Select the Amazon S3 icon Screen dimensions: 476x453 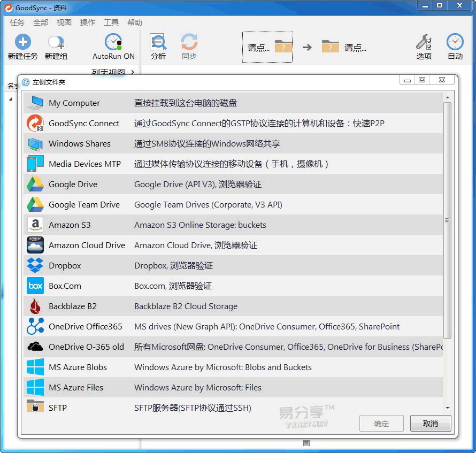(35, 225)
